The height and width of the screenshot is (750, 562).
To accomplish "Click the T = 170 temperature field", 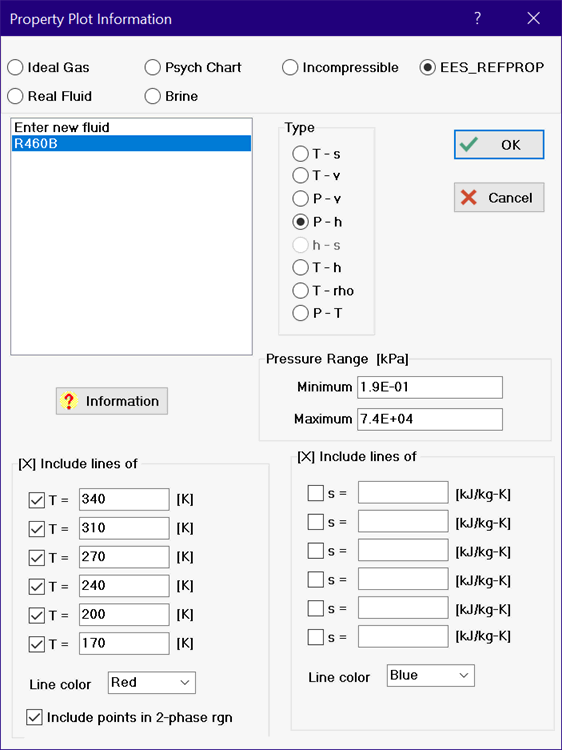I will tap(124, 643).
